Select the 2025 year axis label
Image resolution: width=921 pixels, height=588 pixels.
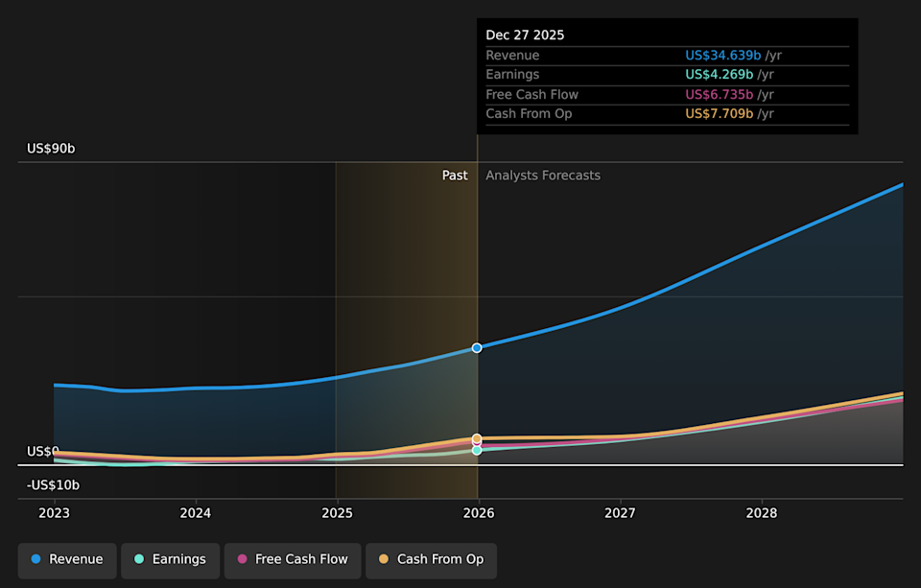pyautogui.click(x=337, y=513)
